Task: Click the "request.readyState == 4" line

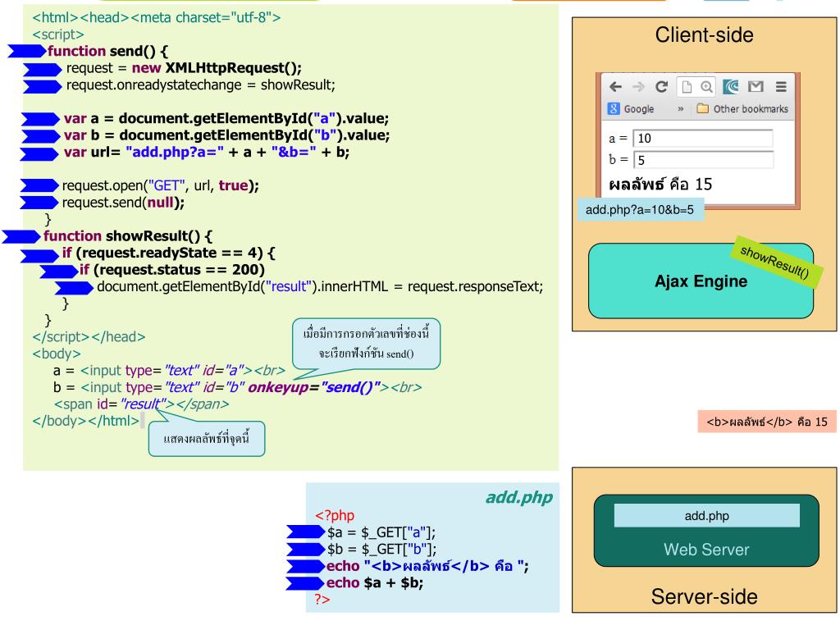Action: (169, 253)
